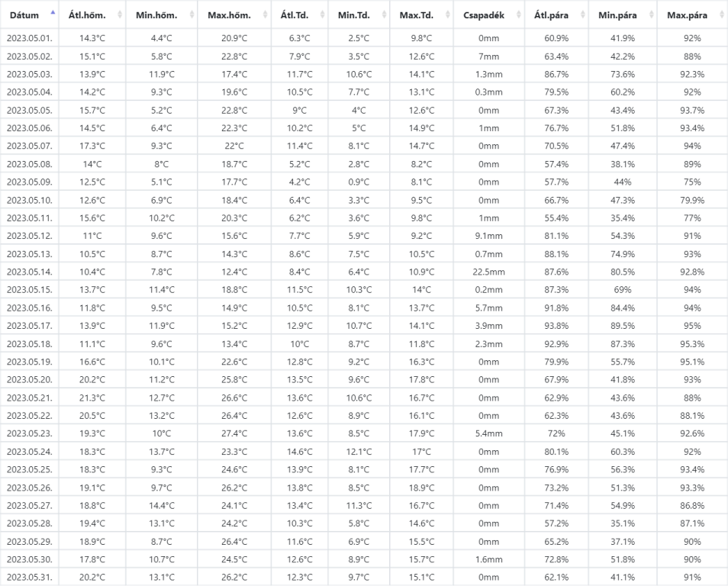Select the 2023.05.14. date cell

pos(29,272)
